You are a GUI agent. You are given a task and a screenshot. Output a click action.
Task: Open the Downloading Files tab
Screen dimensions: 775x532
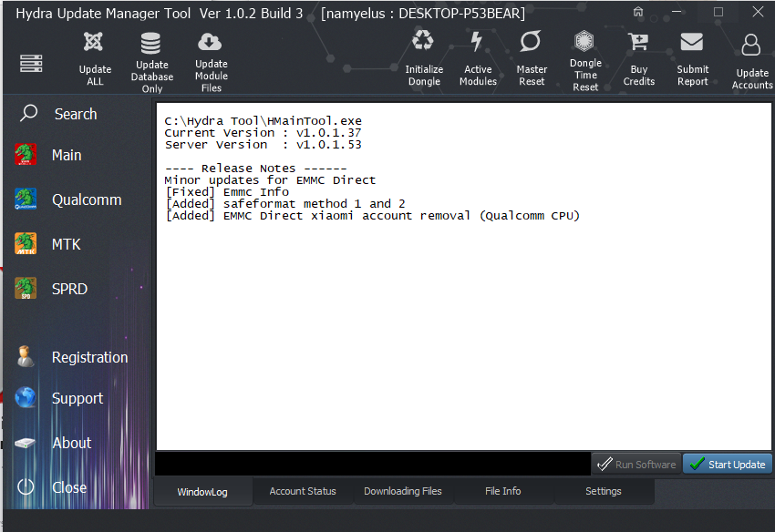click(403, 491)
